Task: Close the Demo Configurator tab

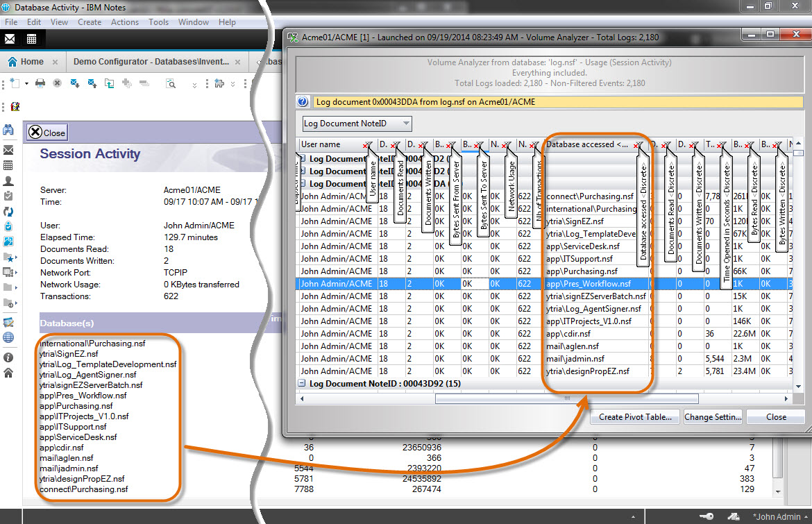Action: 237,62
